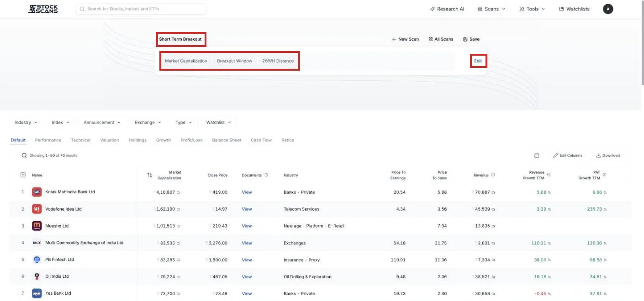Click the info icon beside PAT Growth TTM
Screen dimensions: 644x301
(605, 175)
